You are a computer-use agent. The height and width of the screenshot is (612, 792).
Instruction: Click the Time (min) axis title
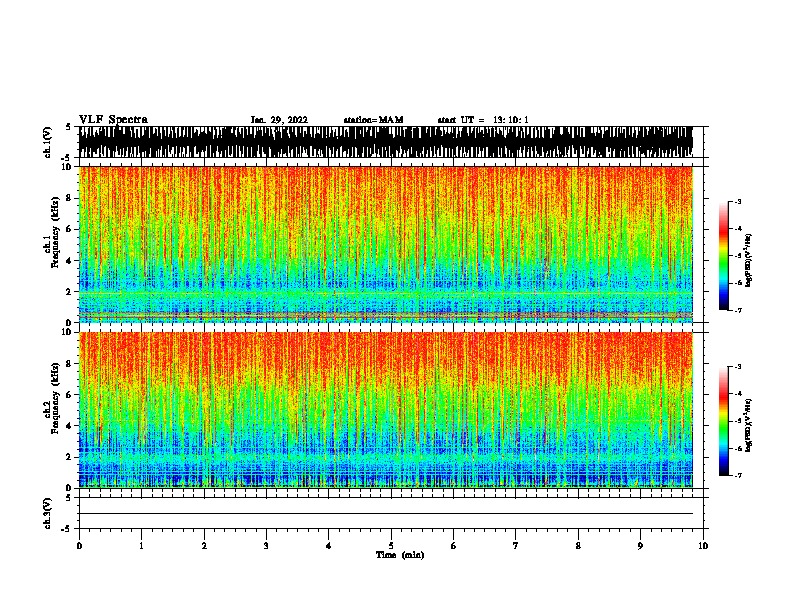coord(400,555)
